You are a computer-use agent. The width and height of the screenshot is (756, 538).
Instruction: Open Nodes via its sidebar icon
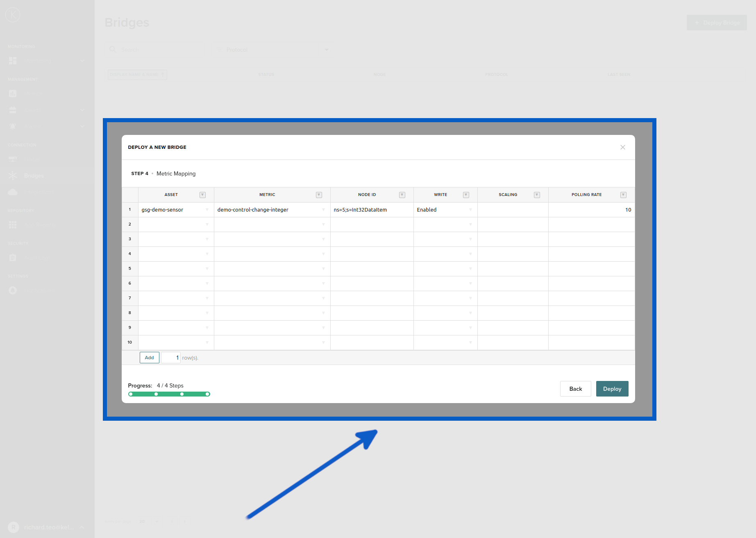coord(13,159)
